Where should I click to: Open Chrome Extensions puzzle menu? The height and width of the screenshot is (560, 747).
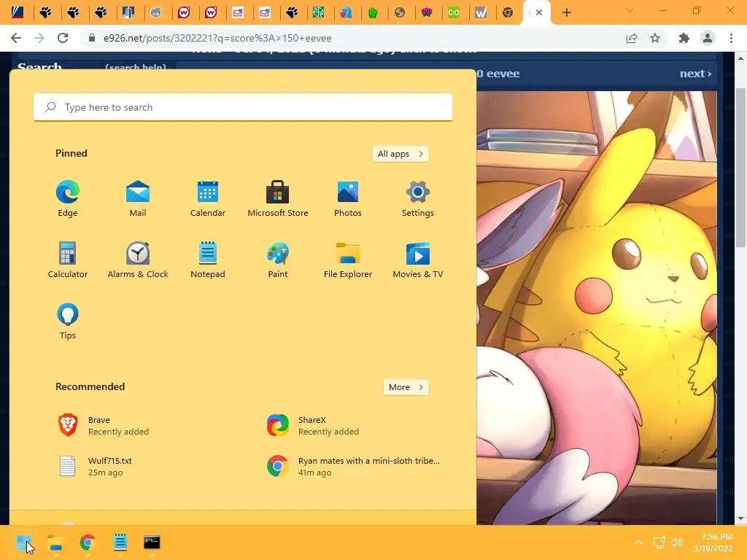(684, 38)
